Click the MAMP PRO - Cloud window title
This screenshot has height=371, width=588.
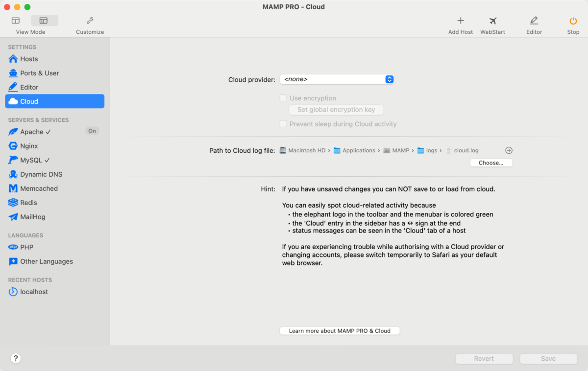(x=294, y=7)
